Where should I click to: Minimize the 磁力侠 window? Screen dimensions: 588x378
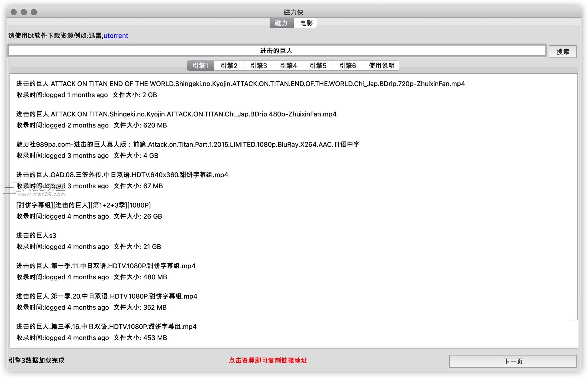[x=24, y=12]
